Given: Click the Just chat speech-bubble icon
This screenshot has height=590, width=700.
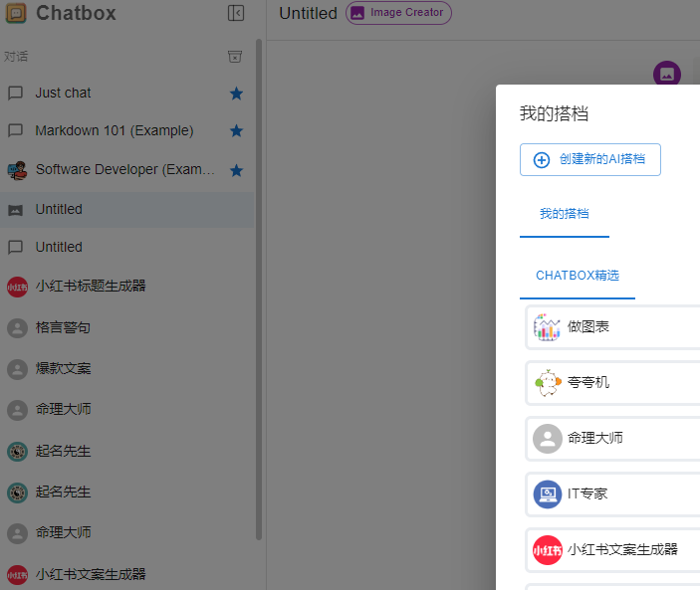Looking at the screenshot, I should coord(16,93).
